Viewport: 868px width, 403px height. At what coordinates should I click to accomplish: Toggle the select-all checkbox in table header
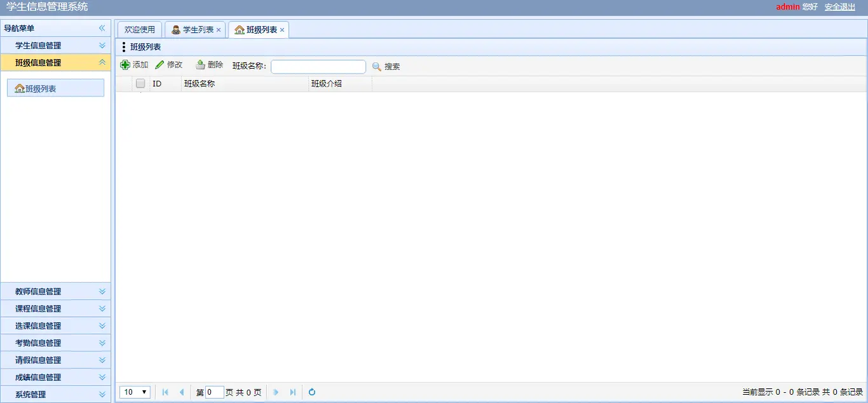pos(140,83)
